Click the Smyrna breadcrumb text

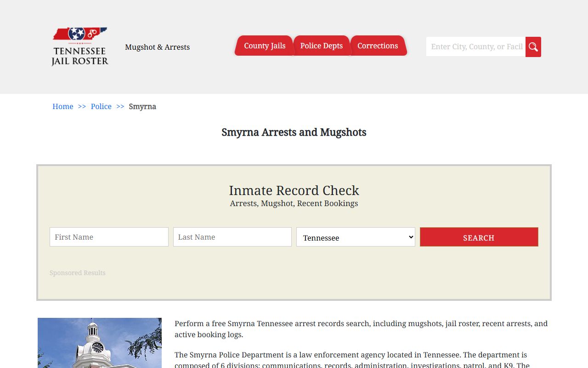click(x=142, y=106)
